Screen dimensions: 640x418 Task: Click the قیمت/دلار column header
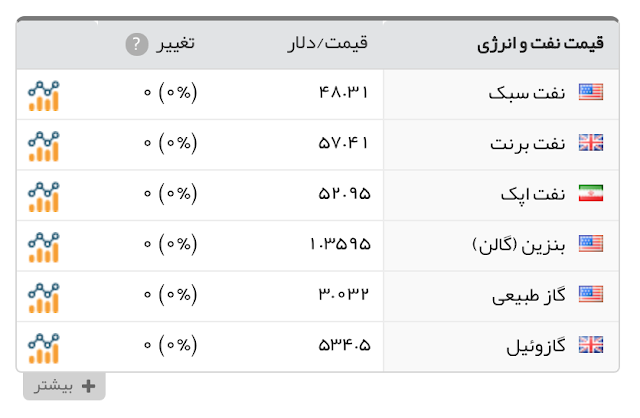click(x=328, y=43)
